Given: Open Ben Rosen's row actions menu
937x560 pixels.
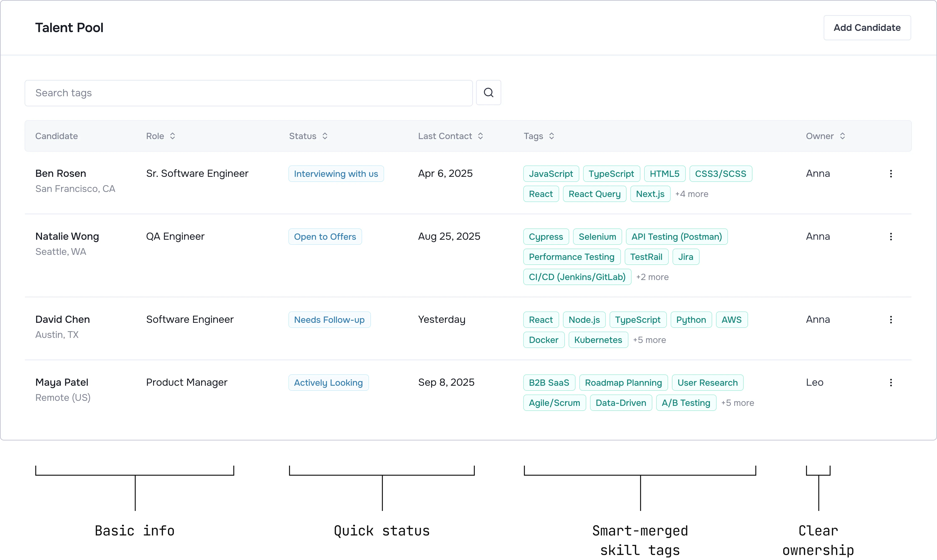Looking at the screenshot, I should [x=891, y=174].
